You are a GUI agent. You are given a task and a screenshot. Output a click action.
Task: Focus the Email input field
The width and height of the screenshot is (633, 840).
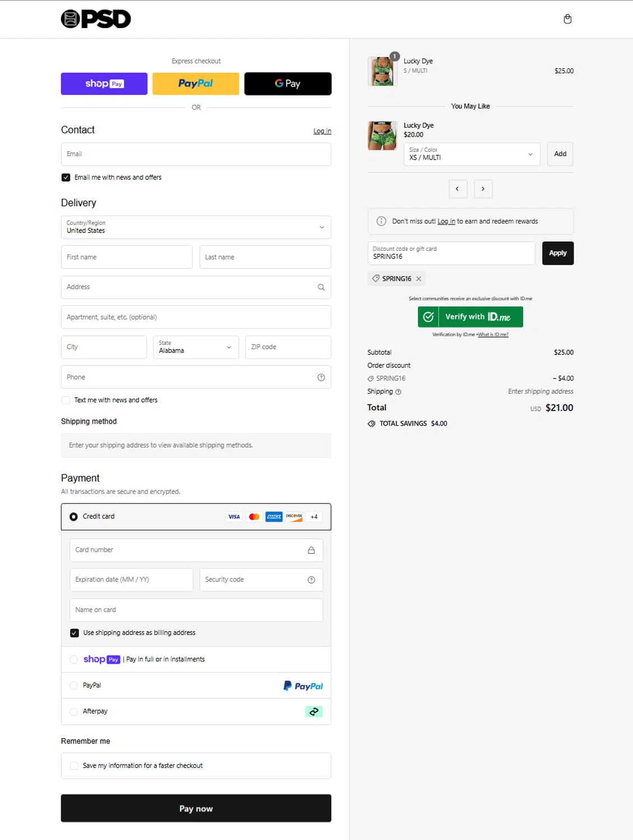pos(196,154)
